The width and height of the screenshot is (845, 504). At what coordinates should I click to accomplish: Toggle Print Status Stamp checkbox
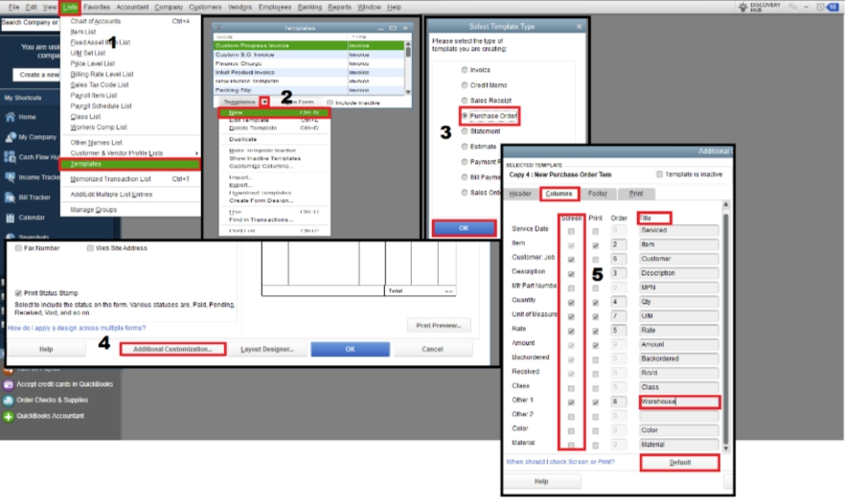click(18, 292)
